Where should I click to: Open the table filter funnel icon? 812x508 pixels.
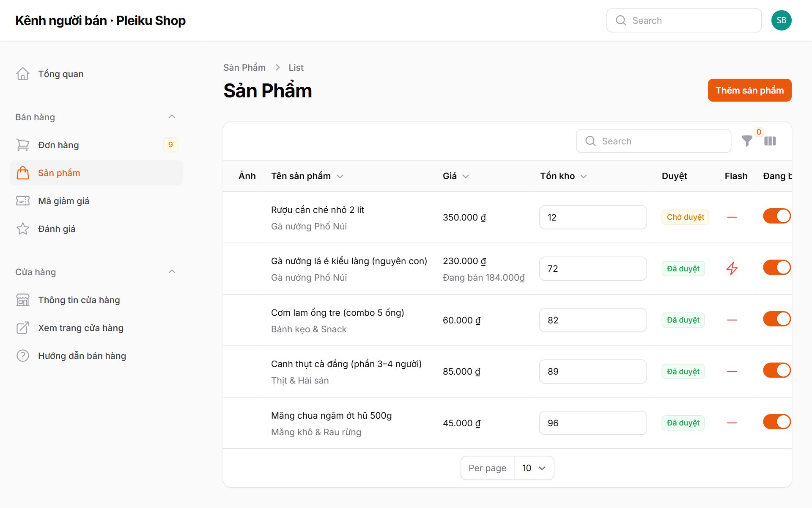(x=747, y=141)
